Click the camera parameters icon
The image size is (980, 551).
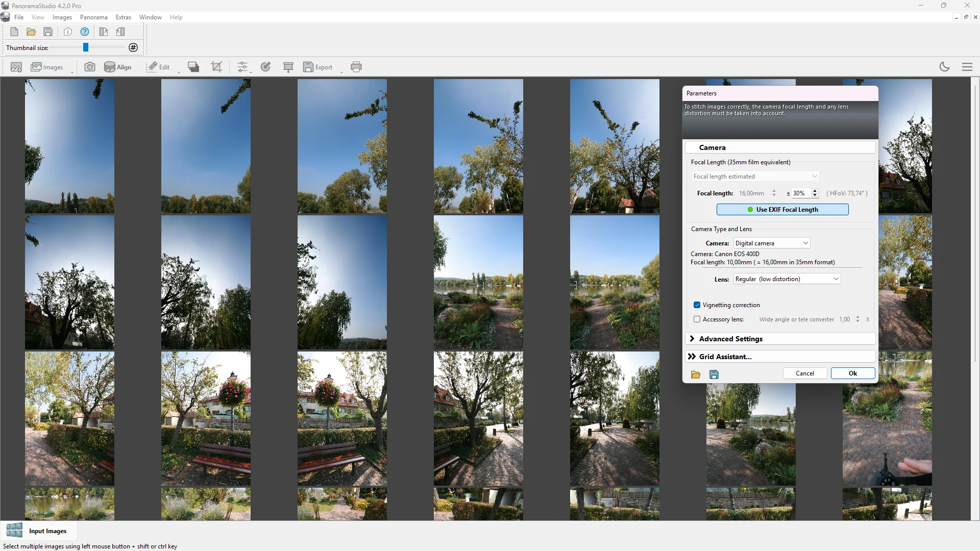click(90, 67)
